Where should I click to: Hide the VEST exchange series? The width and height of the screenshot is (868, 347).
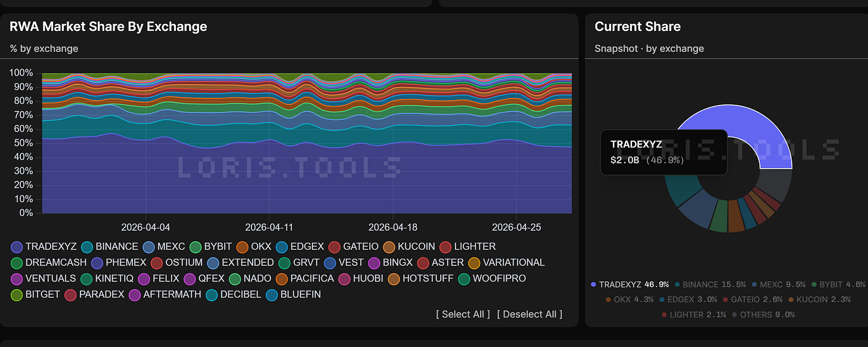(x=343, y=263)
